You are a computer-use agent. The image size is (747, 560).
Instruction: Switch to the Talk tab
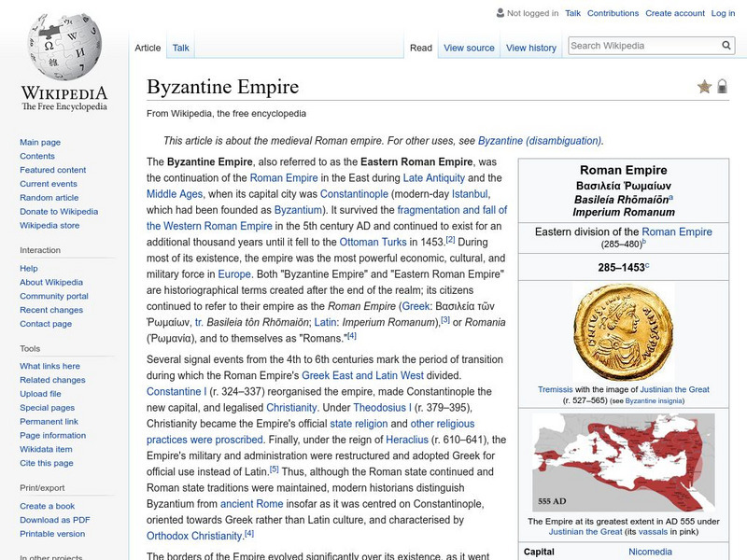181,48
